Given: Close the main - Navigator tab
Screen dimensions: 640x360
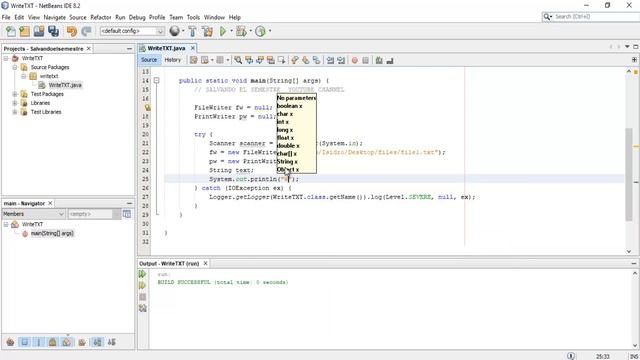Looking at the screenshot, I should [x=50, y=203].
